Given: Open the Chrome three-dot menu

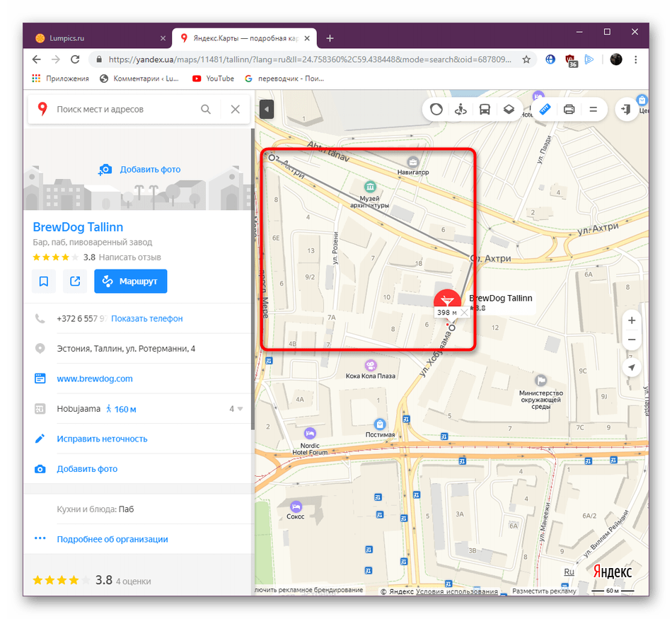Looking at the screenshot, I should pos(636,59).
